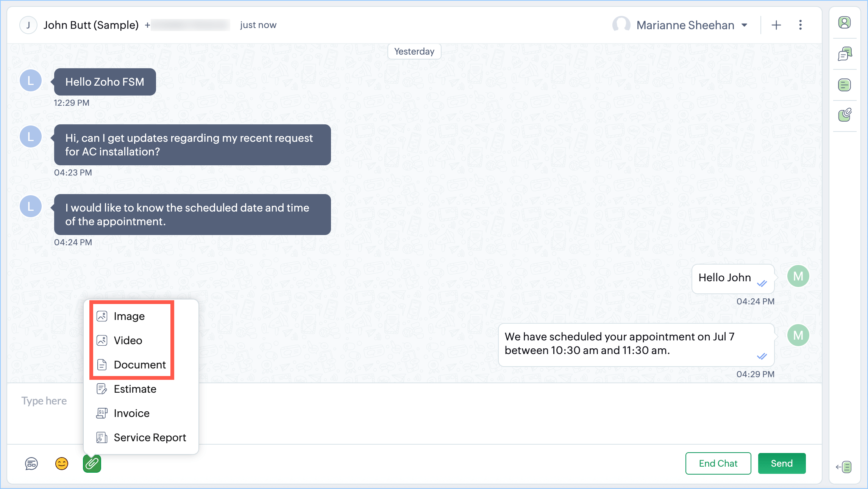The height and width of the screenshot is (489, 868).
Task: Click the End Chat button
Action: click(x=718, y=463)
